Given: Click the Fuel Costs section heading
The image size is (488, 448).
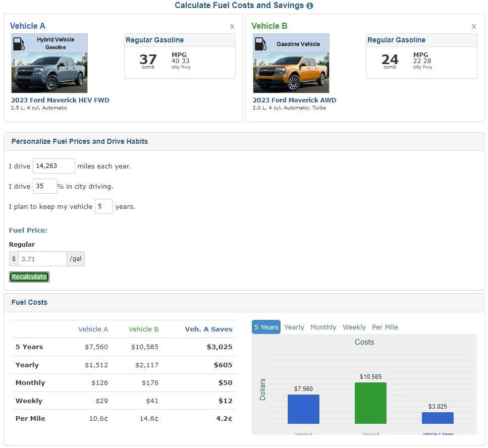Looking at the screenshot, I should click(x=29, y=302).
